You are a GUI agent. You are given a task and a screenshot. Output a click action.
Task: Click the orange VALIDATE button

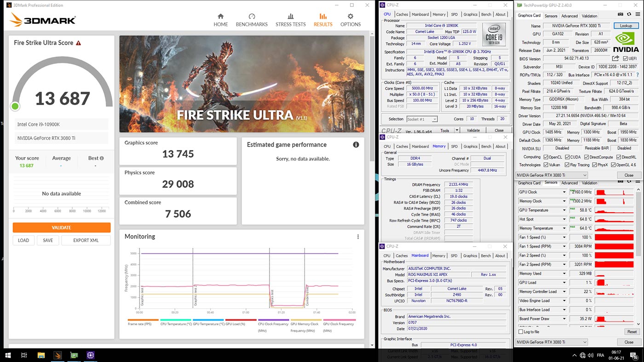coord(62,227)
